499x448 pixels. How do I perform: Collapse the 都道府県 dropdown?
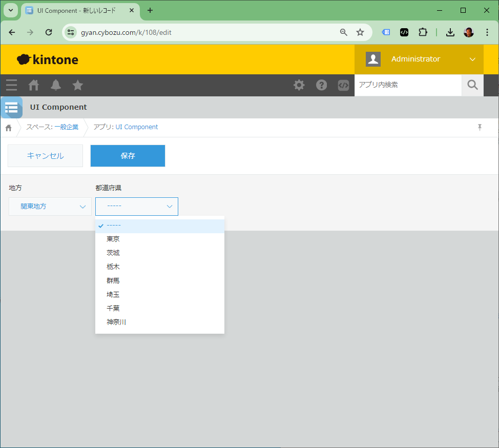[136, 207]
